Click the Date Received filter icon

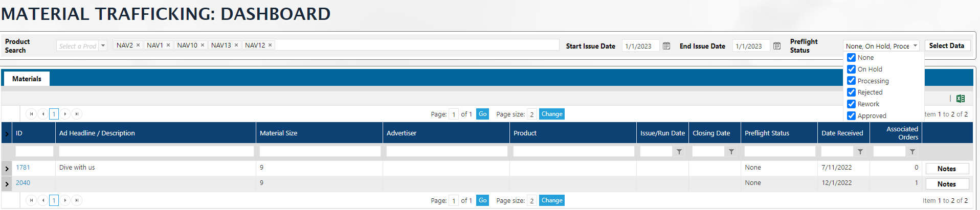[860, 152]
